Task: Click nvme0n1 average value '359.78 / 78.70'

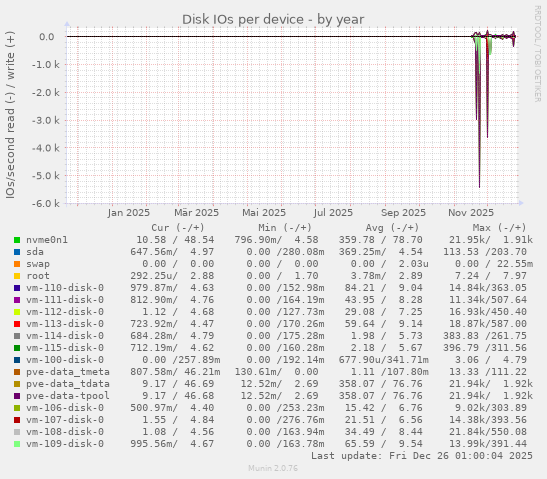Action: pyautogui.click(x=381, y=240)
